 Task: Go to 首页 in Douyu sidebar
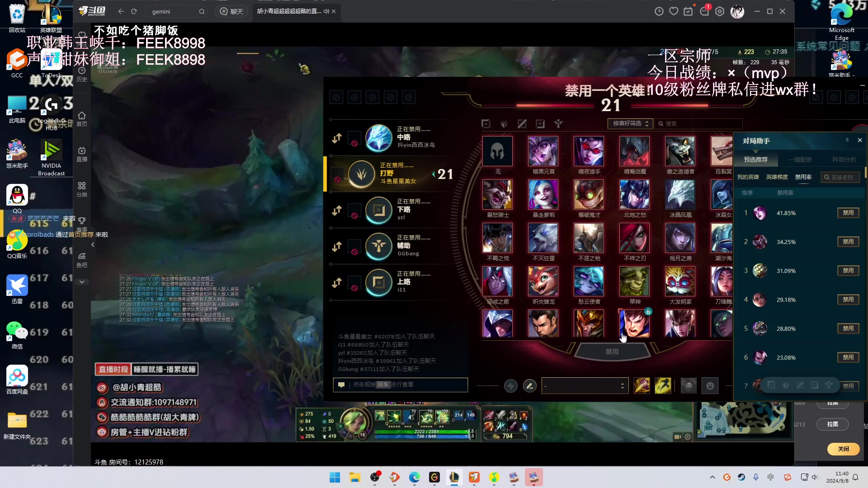tap(82, 119)
